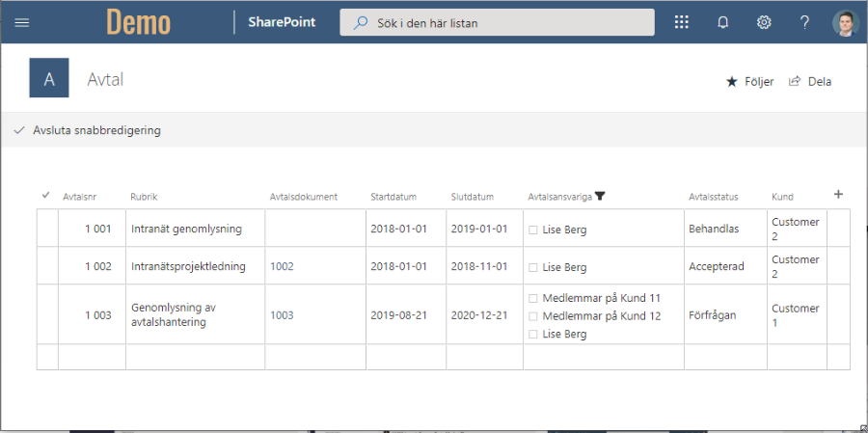
Task: Open the app launcher grid
Action: (681, 22)
